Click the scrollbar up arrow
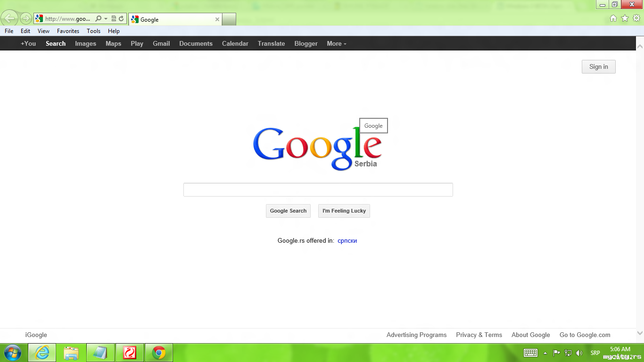644x362 pixels. pyautogui.click(x=640, y=47)
